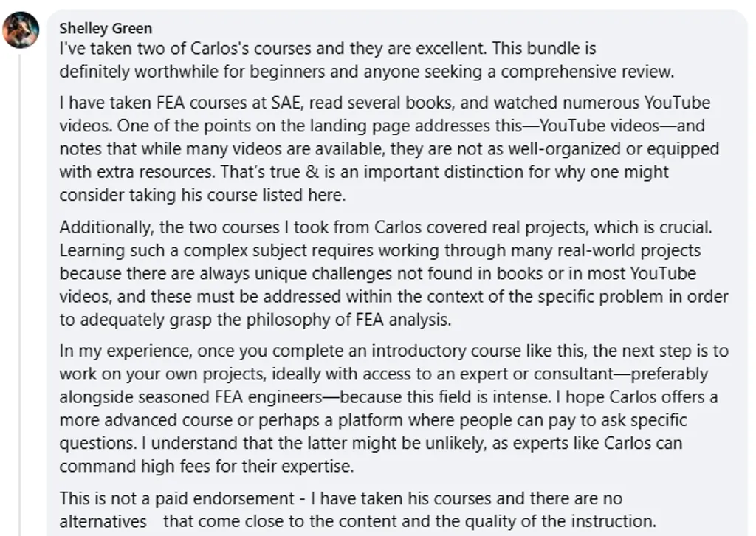Click the Shelley Green commenter name
The height and width of the screenshot is (536, 756).
pyautogui.click(x=106, y=29)
